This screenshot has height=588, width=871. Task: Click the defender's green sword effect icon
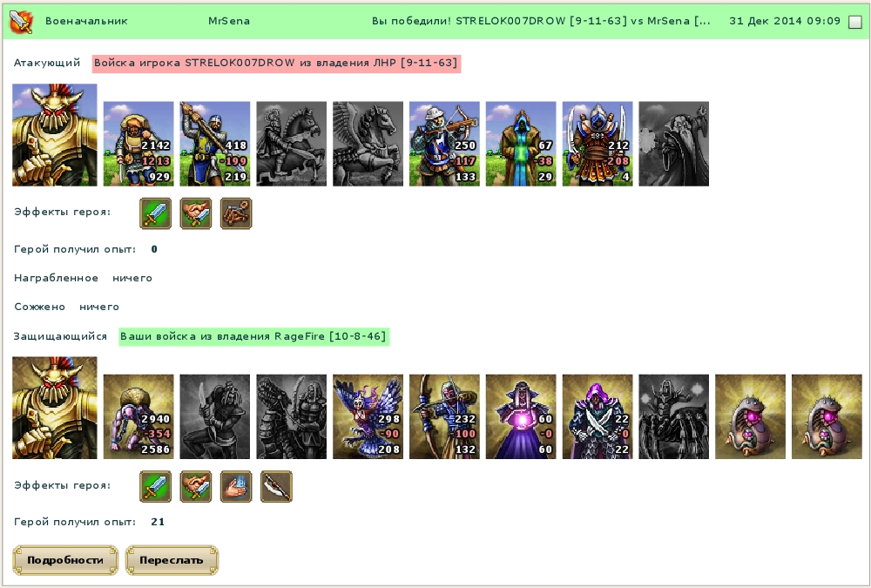tap(156, 487)
